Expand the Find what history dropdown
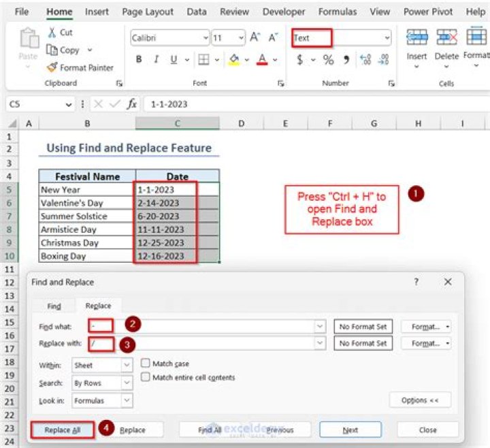This screenshot has width=490, height=448. coord(320,326)
